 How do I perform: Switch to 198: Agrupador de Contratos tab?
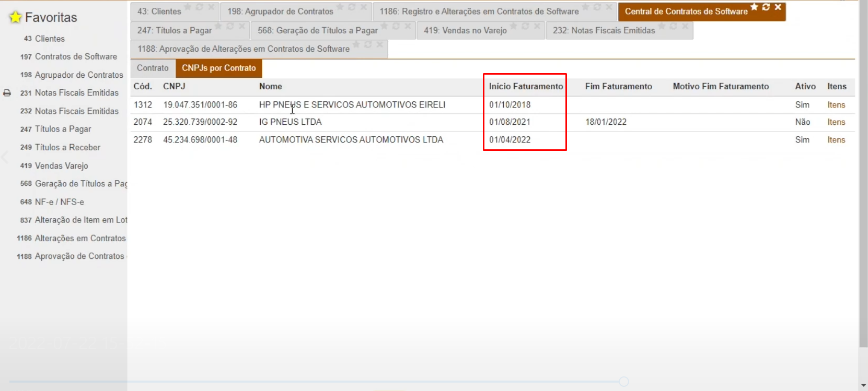pos(280,11)
